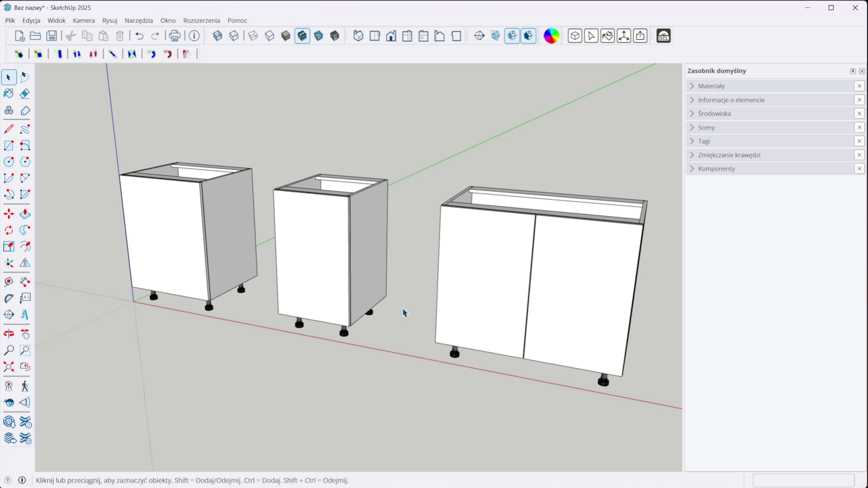Click the measurements input box
868x488 pixels.
803,480
